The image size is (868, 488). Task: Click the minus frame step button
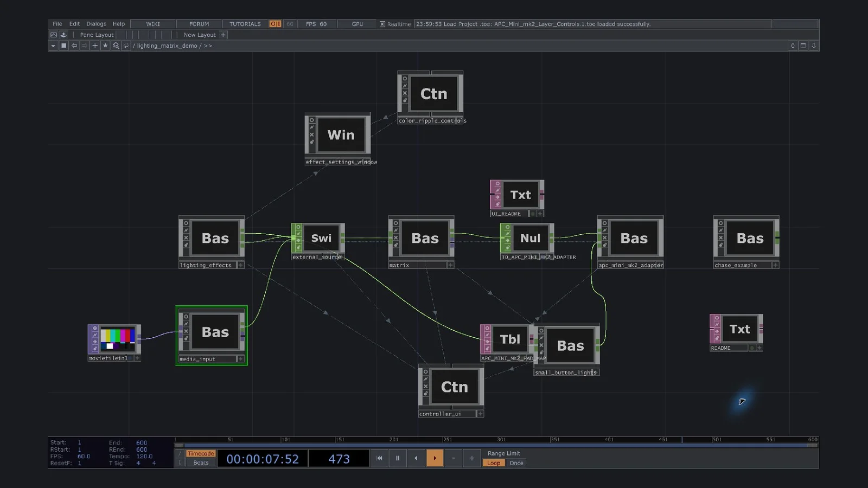pyautogui.click(x=454, y=458)
